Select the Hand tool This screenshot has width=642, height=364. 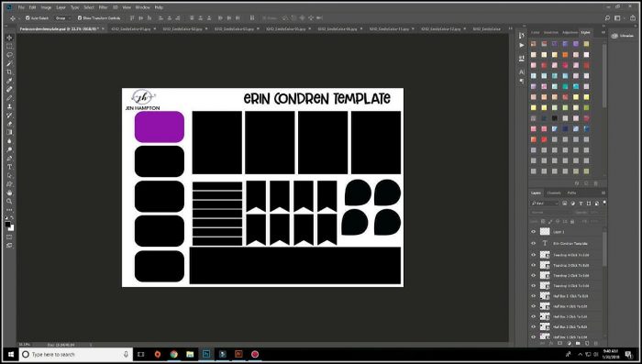coord(9,193)
